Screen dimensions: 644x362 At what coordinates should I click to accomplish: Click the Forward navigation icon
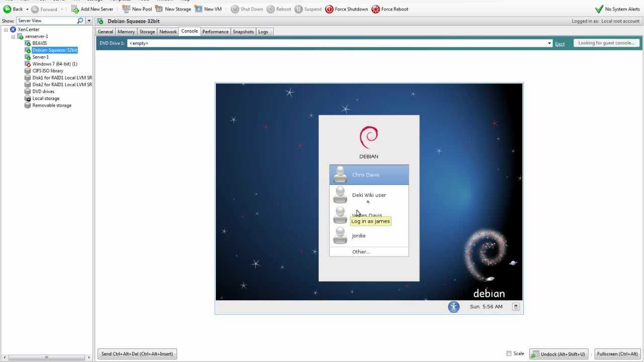[x=35, y=9]
